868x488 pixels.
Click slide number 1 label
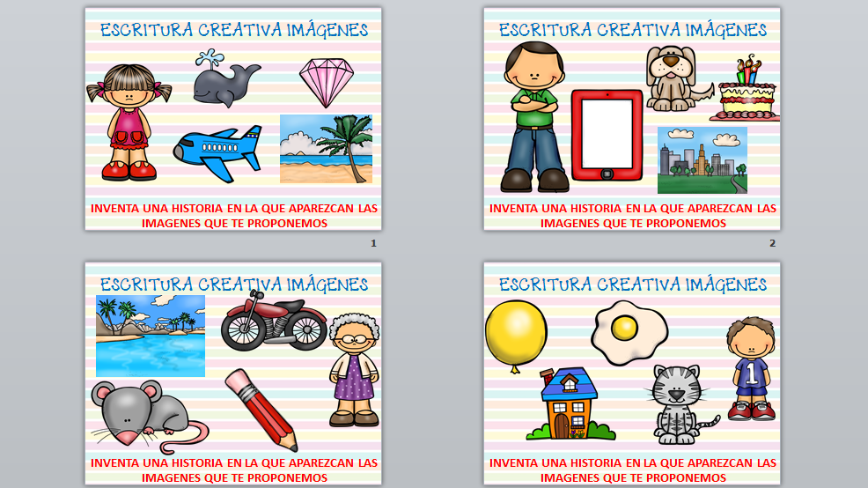tap(373, 243)
